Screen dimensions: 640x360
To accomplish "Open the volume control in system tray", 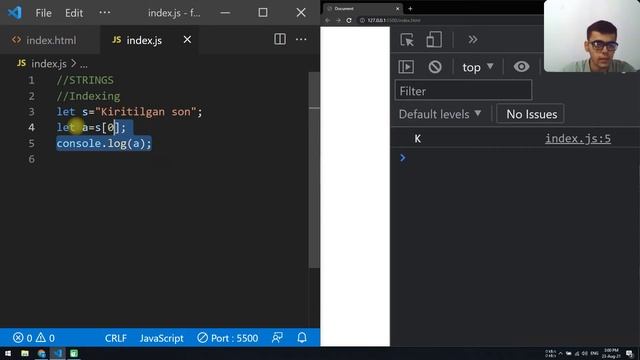I will pyautogui.click(x=584, y=353).
